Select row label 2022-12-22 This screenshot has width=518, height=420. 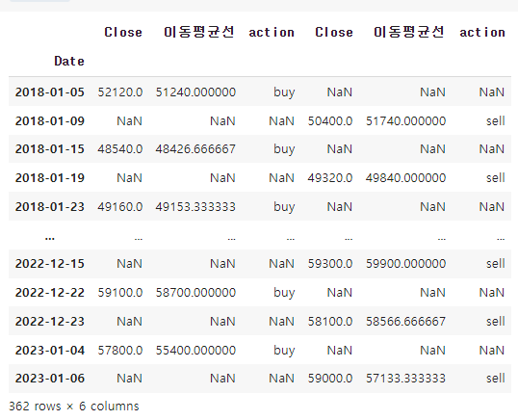pos(50,293)
